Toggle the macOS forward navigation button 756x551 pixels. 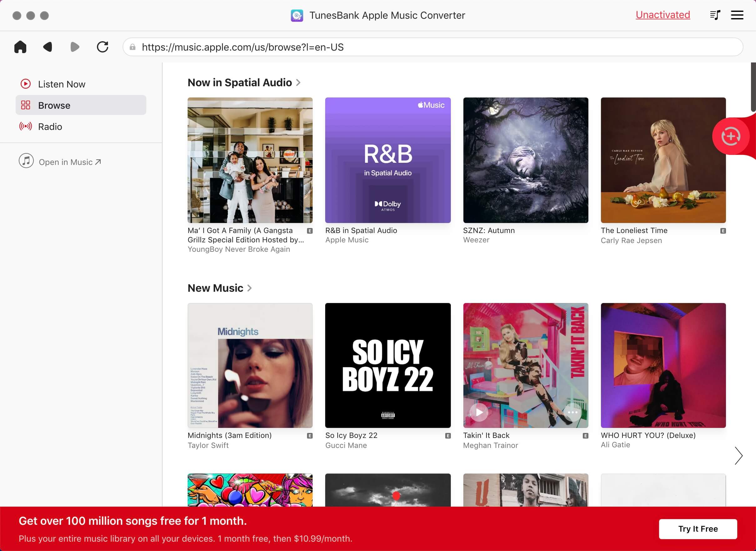(x=74, y=47)
